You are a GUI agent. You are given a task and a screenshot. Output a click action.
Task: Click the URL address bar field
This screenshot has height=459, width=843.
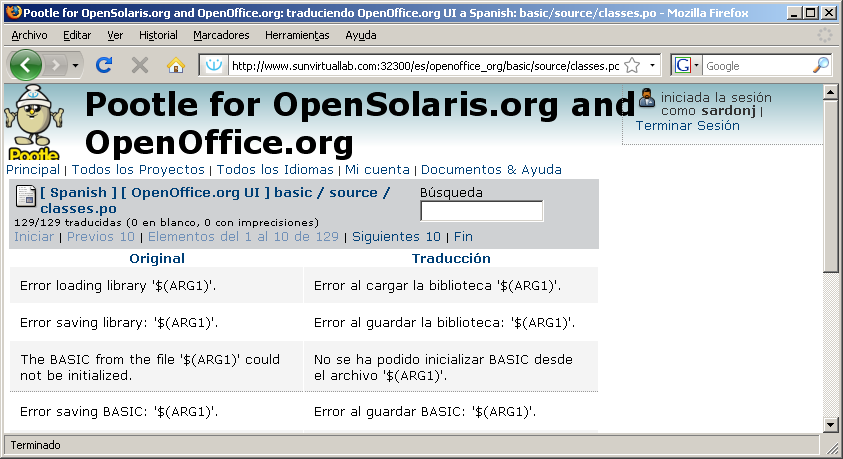425,66
